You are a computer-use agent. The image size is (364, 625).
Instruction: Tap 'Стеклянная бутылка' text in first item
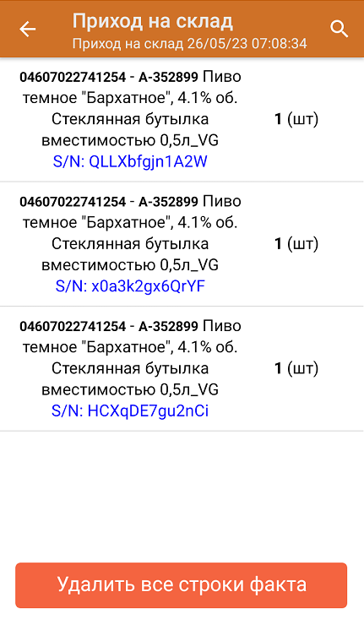(x=130, y=119)
